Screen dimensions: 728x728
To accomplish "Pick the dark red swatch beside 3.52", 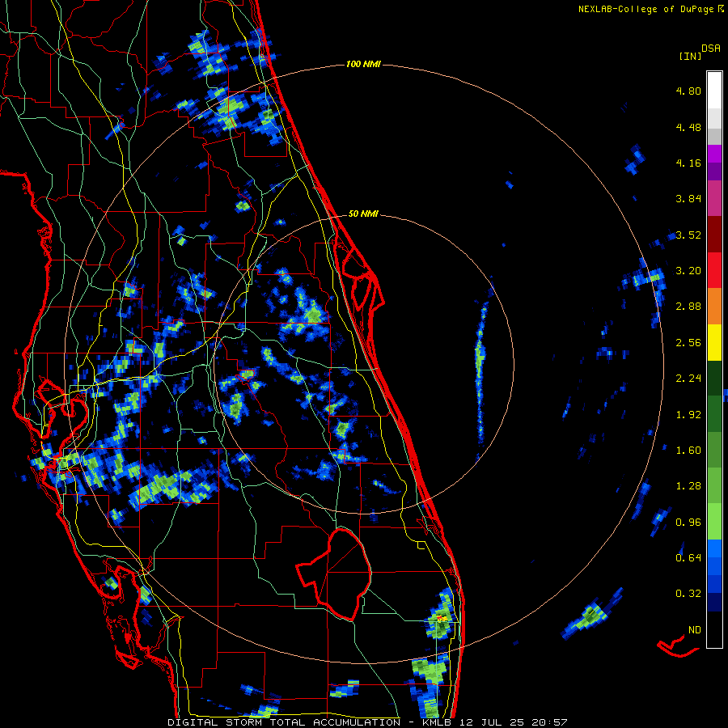I will [714, 235].
